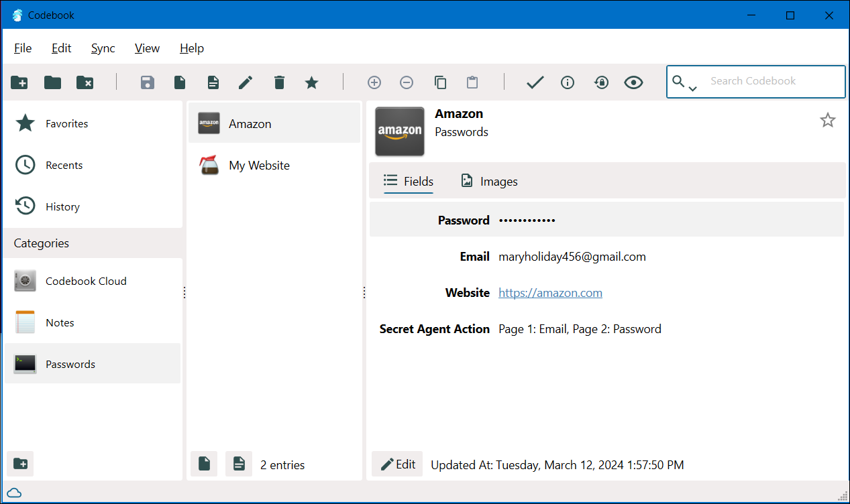This screenshot has height=504, width=850.
Task: Click the pencil edit entry toolbar icon
Action: coord(246,82)
